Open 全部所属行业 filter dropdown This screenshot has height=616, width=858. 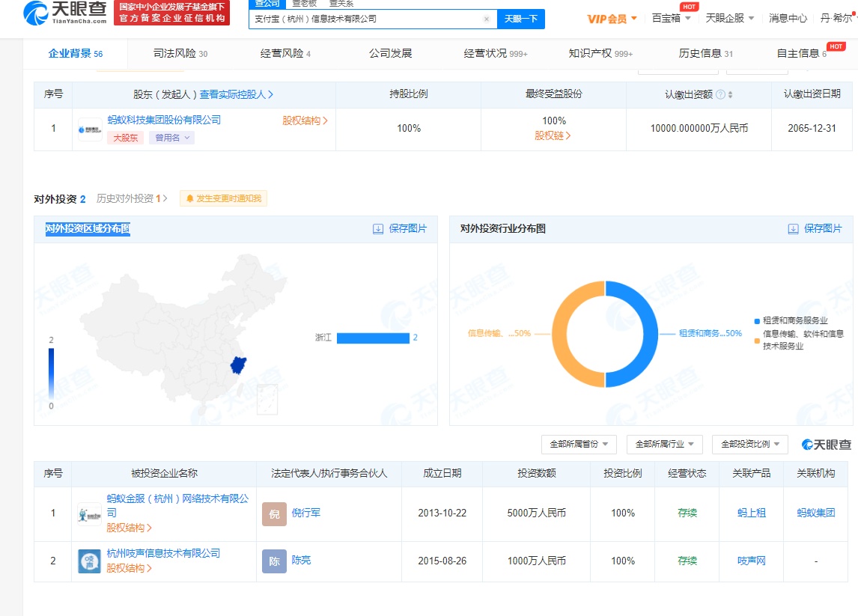click(x=664, y=444)
